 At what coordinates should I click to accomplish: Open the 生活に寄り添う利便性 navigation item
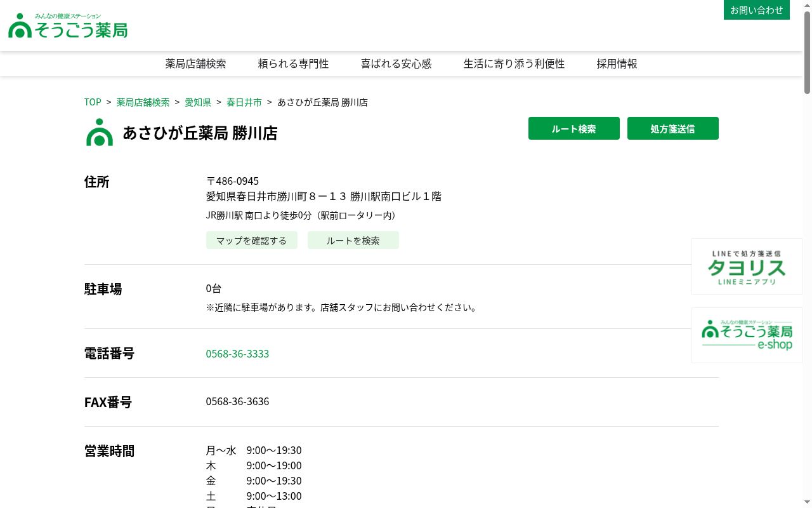click(x=514, y=63)
